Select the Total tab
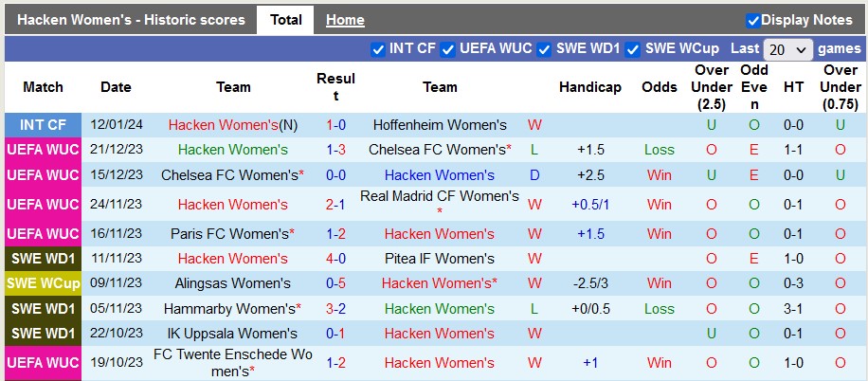The height and width of the screenshot is (381, 868). (286, 20)
